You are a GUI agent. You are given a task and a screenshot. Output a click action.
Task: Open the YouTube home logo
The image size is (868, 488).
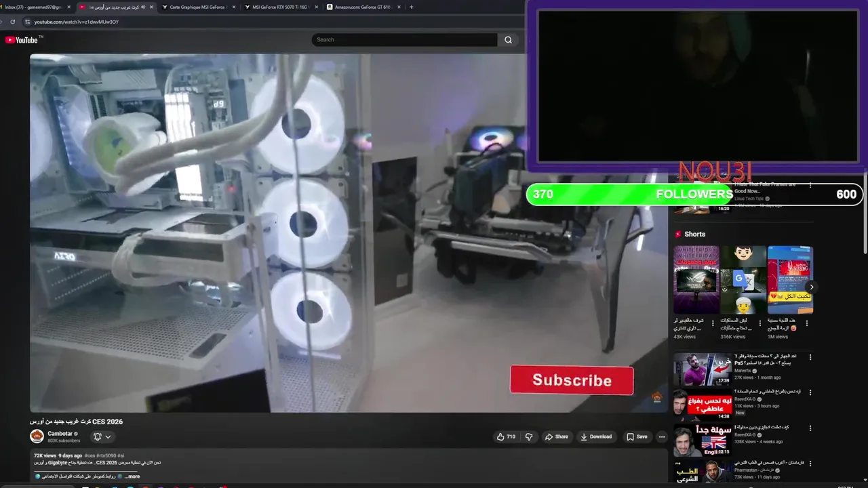click(x=23, y=40)
